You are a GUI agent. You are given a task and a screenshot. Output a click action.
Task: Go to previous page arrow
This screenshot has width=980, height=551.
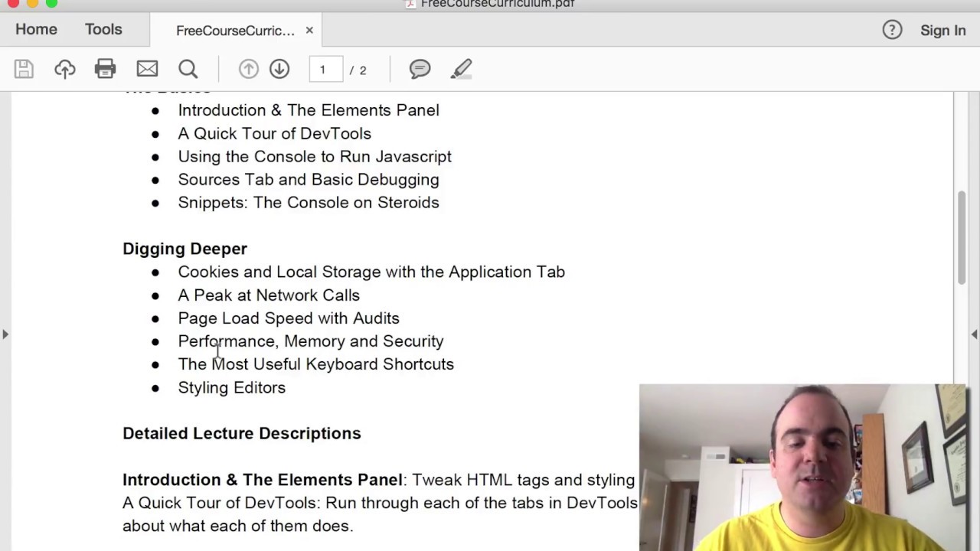pyautogui.click(x=248, y=69)
